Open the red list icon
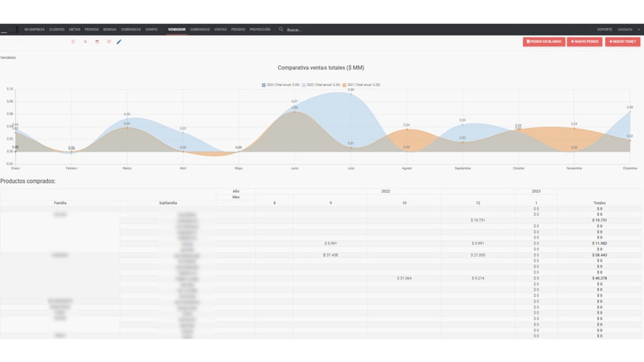Screen dimensions: 644x362 point(85,42)
